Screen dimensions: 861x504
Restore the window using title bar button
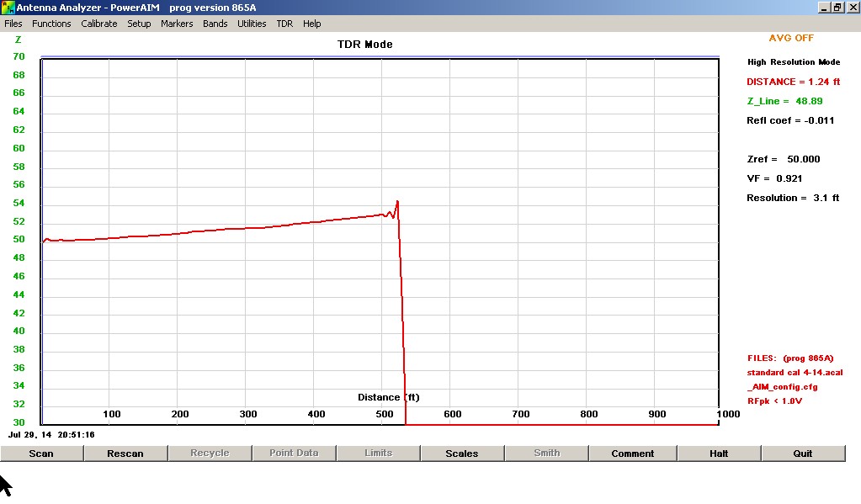click(x=837, y=8)
